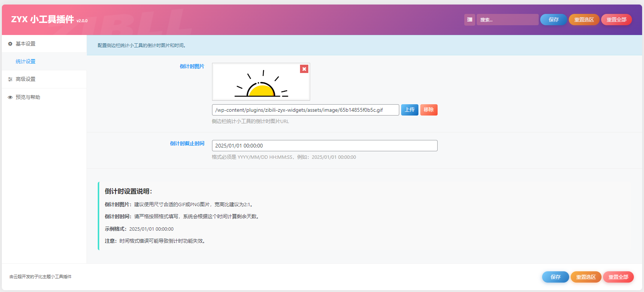644x292 pixels.
Task: Click the 注意 warning line in instructions
Action: click(156, 241)
